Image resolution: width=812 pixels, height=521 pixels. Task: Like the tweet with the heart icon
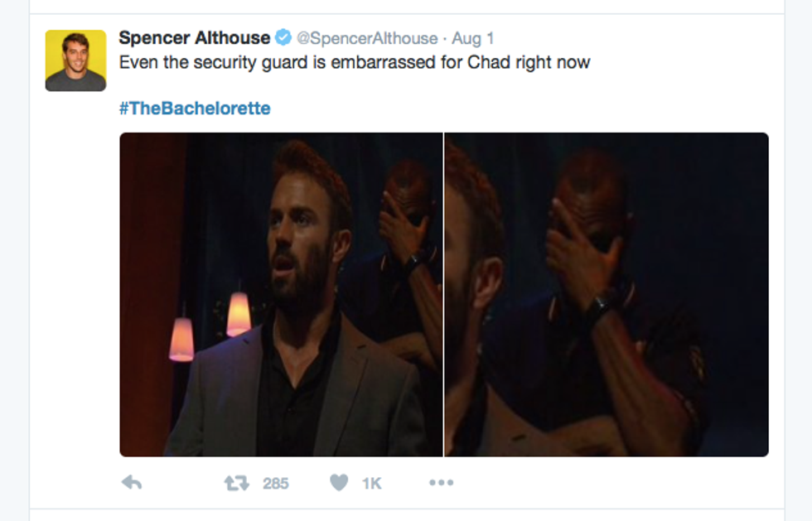(339, 482)
